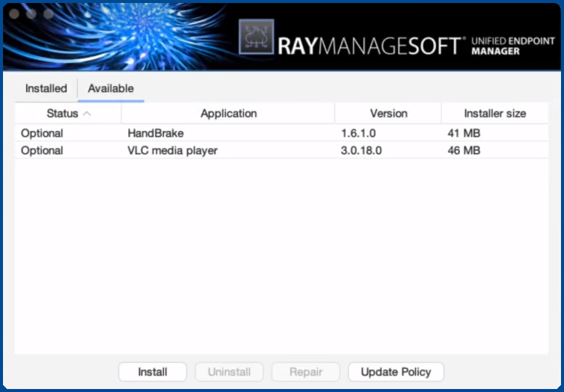Select the VLC media player row

[x=282, y=150]
